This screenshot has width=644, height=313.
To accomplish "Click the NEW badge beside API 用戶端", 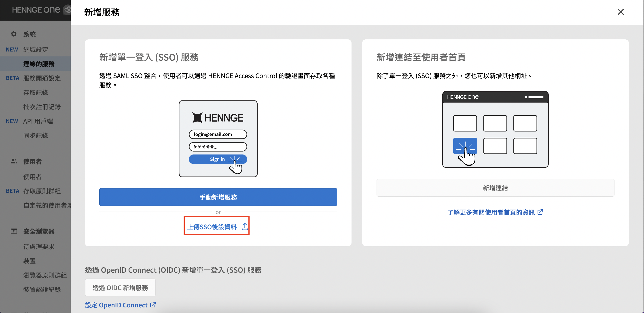I will pyautogui.click(x=12, y=121).
